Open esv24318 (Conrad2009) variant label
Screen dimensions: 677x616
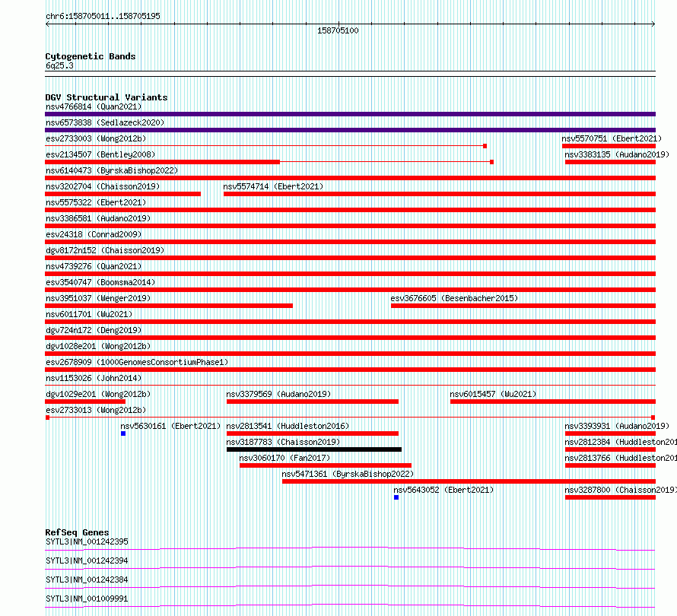[94, 234]
